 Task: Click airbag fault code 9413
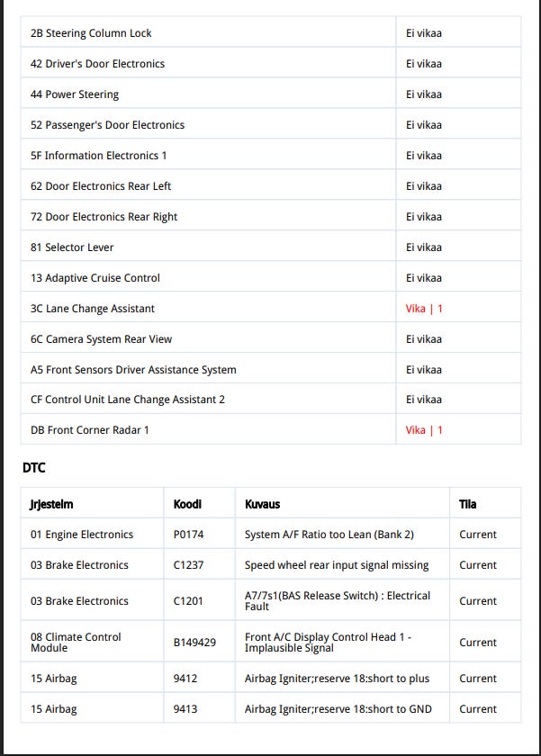pyautogui.click(x=185, y=709)
